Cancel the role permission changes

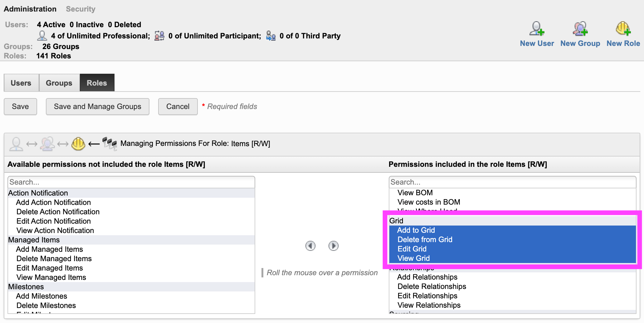click(x=178, y=107)
